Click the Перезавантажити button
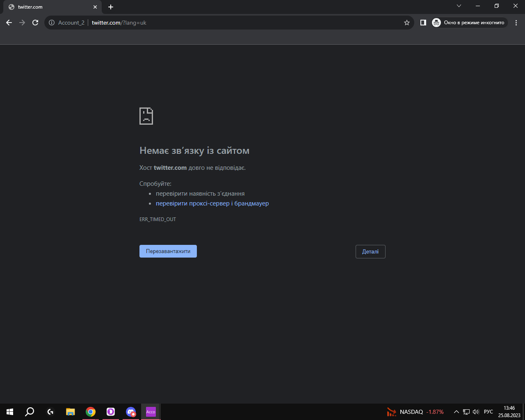Screen dimensions: 525x420 point(168,251)
